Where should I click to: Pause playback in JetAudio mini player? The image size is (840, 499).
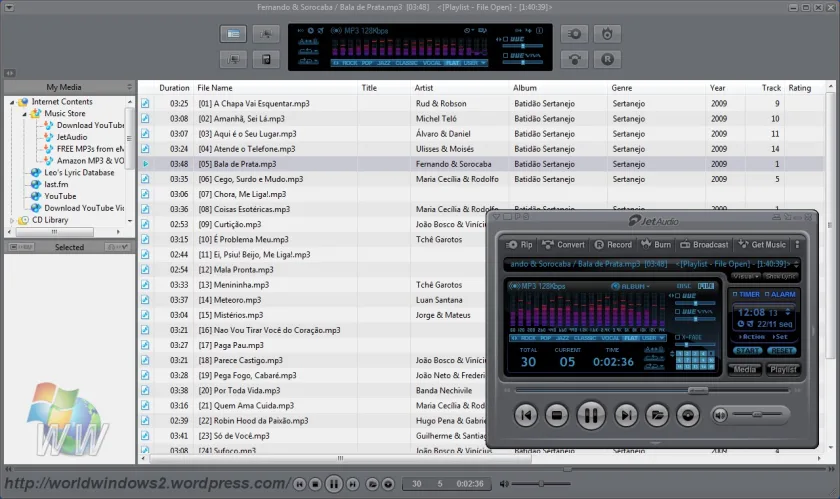[591, 415]
